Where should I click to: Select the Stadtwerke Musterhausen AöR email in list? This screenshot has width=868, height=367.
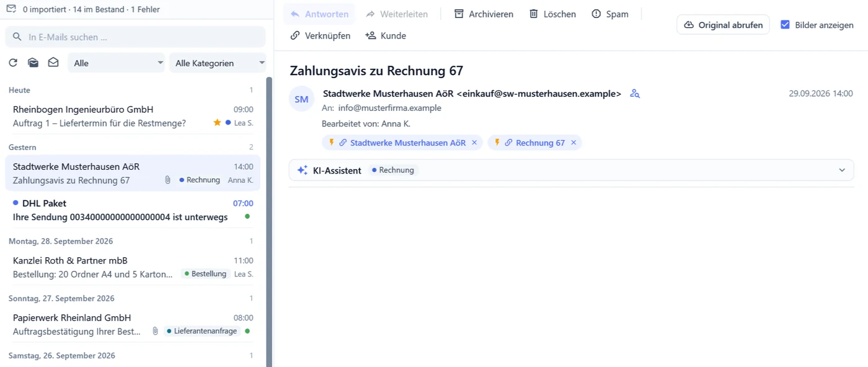click(133, 173)
